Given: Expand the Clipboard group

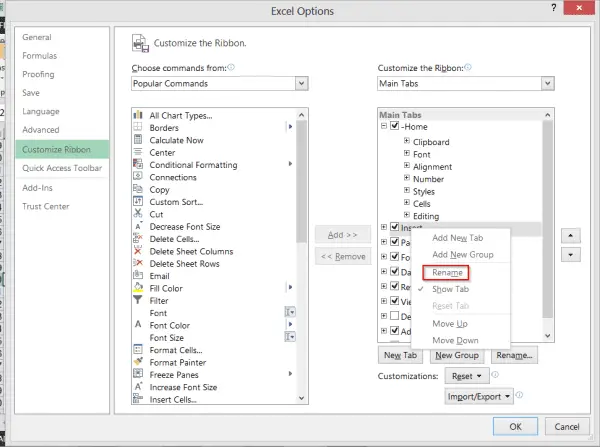Looking at the screenshot, I should click(407, 141).
